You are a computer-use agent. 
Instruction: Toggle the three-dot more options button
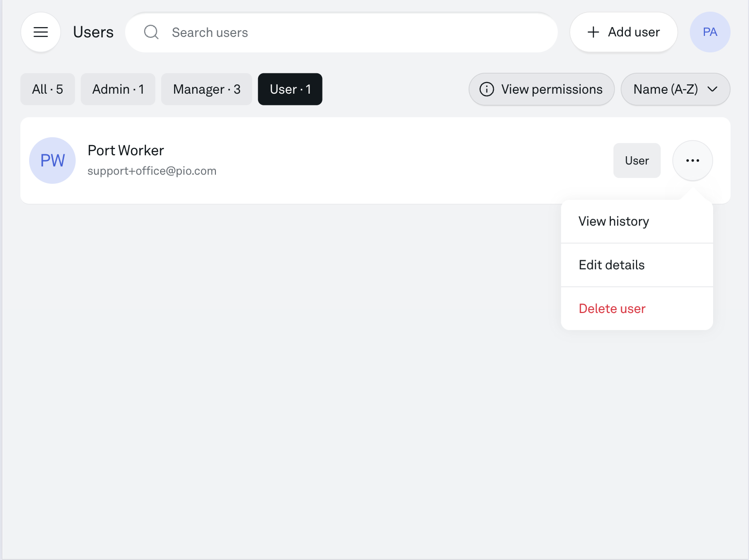692,161
